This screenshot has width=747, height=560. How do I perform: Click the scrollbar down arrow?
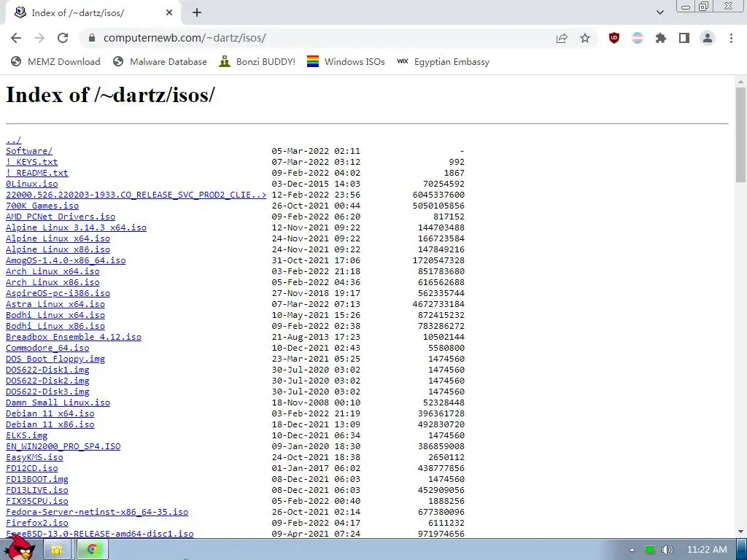(740, 532)
